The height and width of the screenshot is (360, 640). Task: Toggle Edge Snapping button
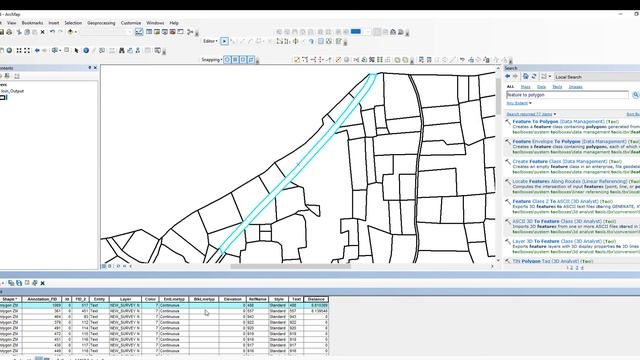pyautogui.click(x=251, y=60)
